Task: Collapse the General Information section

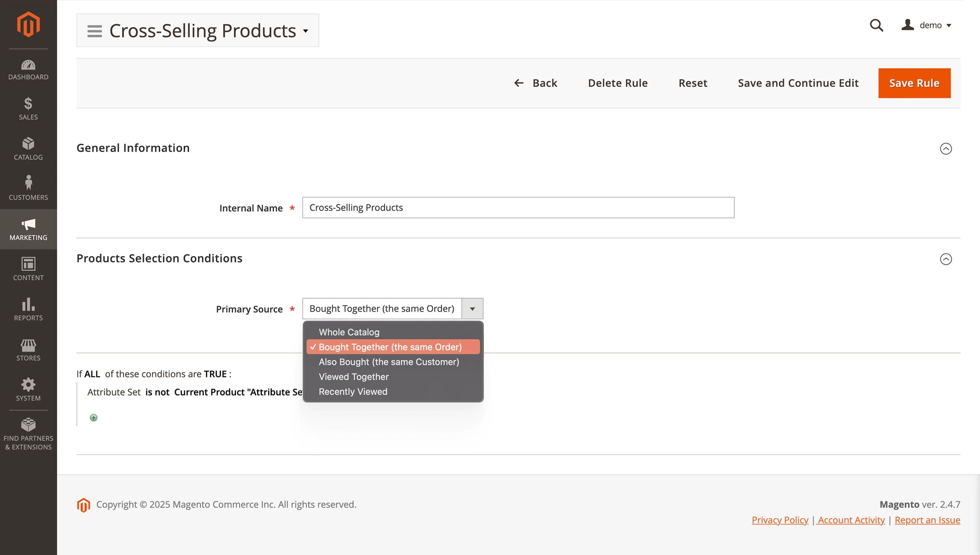Action: point(946,149)
